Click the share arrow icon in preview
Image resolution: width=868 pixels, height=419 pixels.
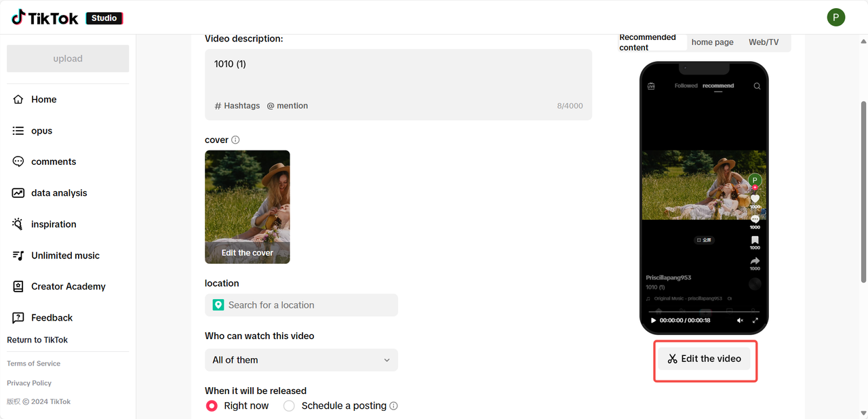pyautogui.click(x=755, y=260)
